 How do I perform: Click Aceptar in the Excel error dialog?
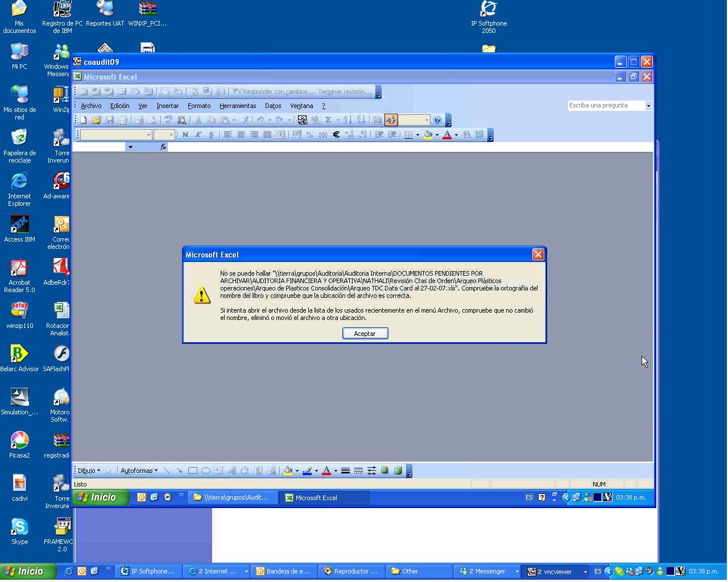[x=365, y=334]
